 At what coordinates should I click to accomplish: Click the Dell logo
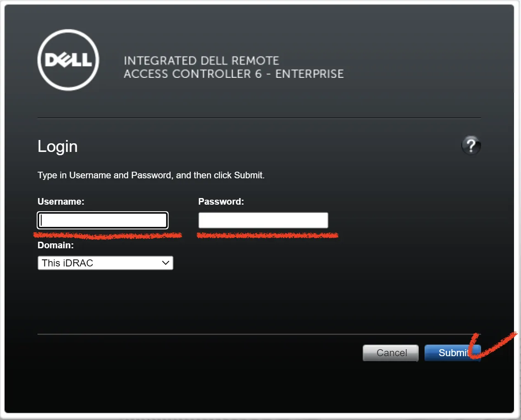pyautogui.click(x=68, y=60)
